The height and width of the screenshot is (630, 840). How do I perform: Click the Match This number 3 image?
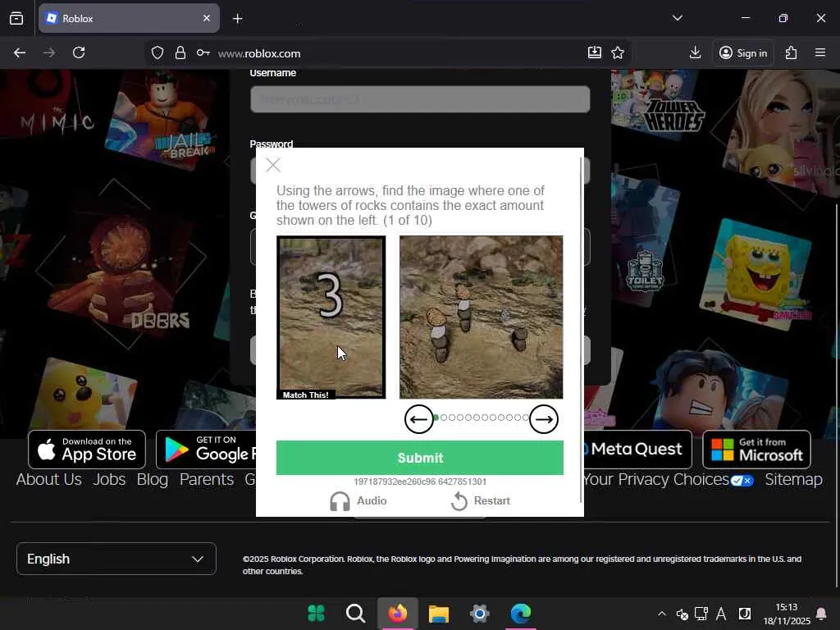coord(331,317)
